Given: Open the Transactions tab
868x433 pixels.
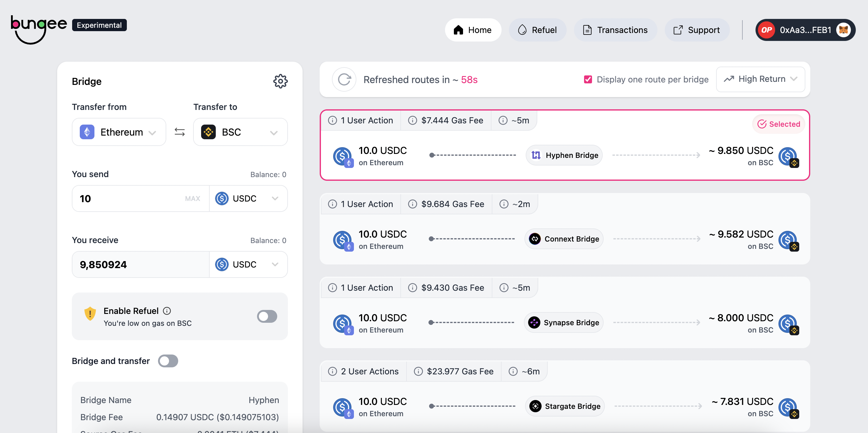Looking at the screenshot, I should tap(615, 30).
